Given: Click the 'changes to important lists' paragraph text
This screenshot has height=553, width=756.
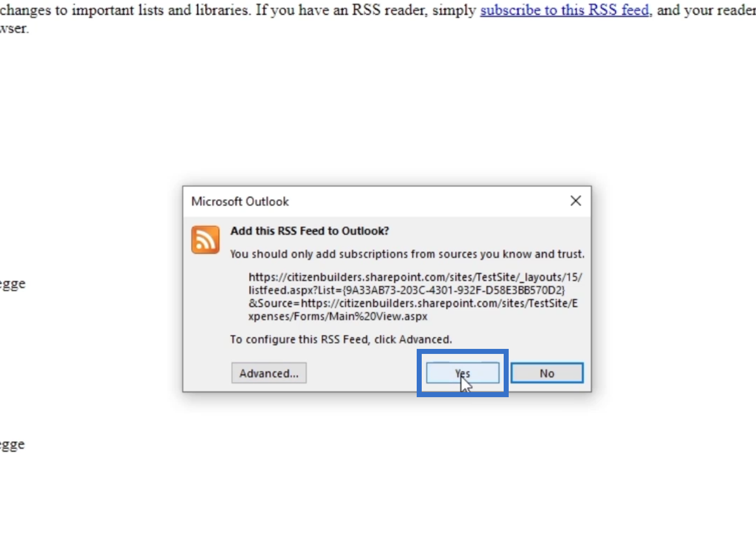Looking at the screenshot, I should pos(125,10).
